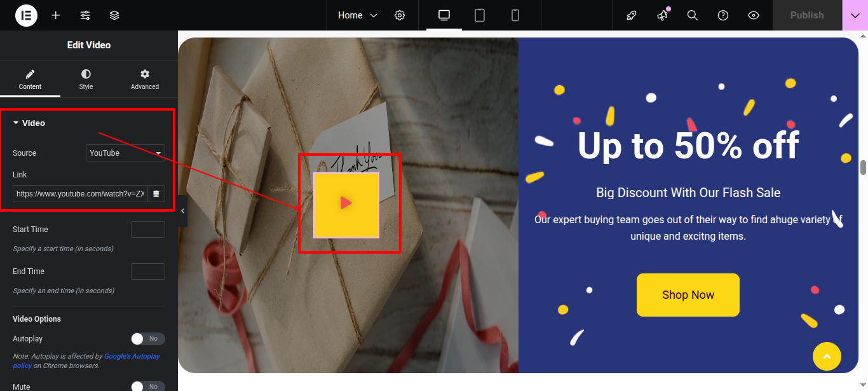Open the Structure layers icon

(114, 15)
